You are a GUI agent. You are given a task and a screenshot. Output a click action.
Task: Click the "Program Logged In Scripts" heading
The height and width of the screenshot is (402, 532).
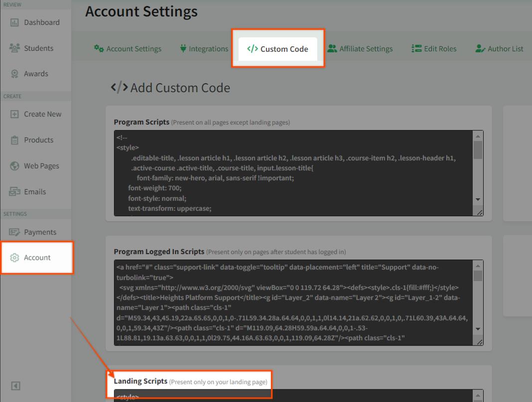point(159,252)
